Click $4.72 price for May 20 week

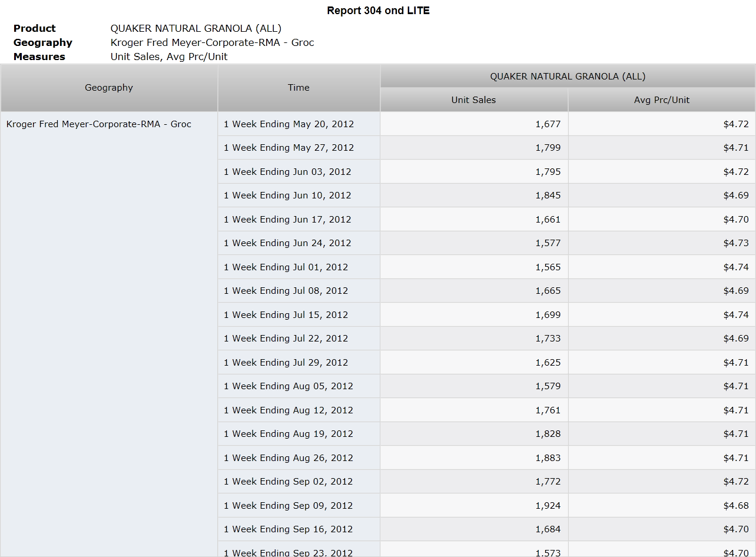click(736, 124)
